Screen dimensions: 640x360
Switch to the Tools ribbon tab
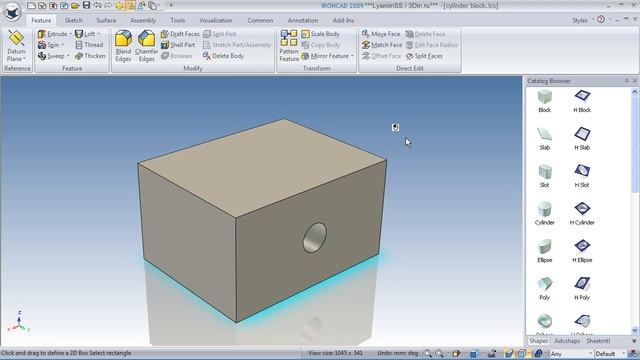click(x=178, y=20)
